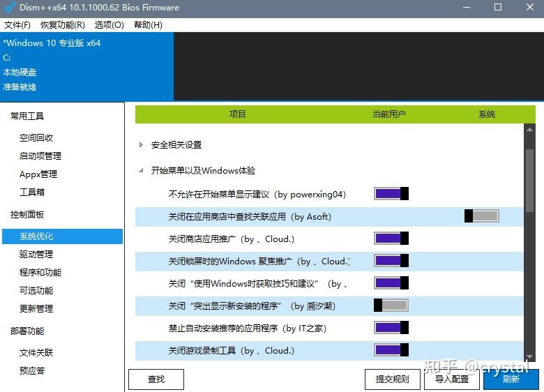The width and height of the screenshot is (544, 392).
Task: Open 空间回收 in the sidebar
Action: point(36,137)
